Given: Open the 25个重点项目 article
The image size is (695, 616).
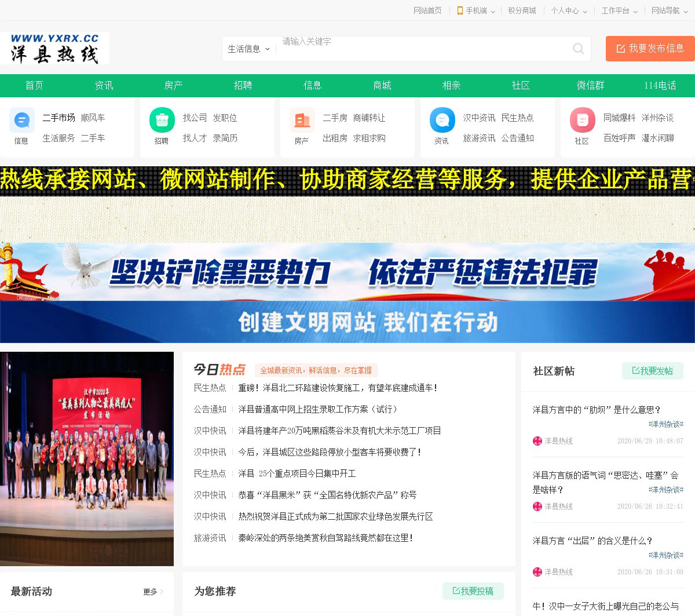Looking at the screenshot, I should [297, 473].
